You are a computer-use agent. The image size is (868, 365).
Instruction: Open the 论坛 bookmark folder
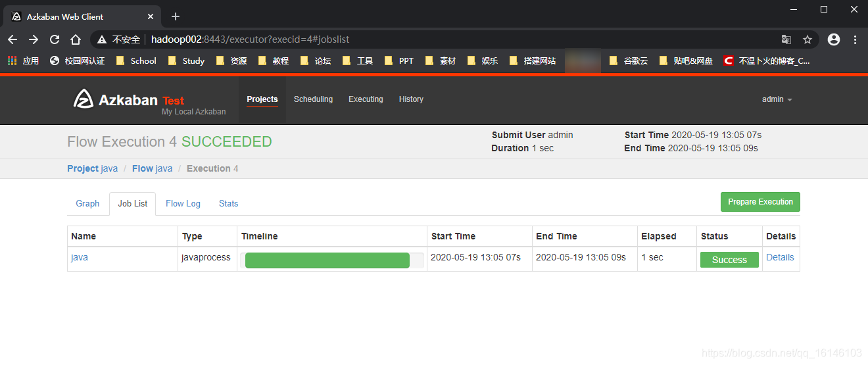coord(316,61)
